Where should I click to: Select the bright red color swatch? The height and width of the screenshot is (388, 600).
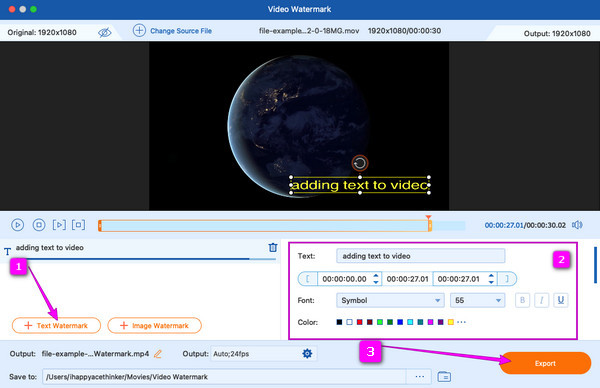(359, 322)
